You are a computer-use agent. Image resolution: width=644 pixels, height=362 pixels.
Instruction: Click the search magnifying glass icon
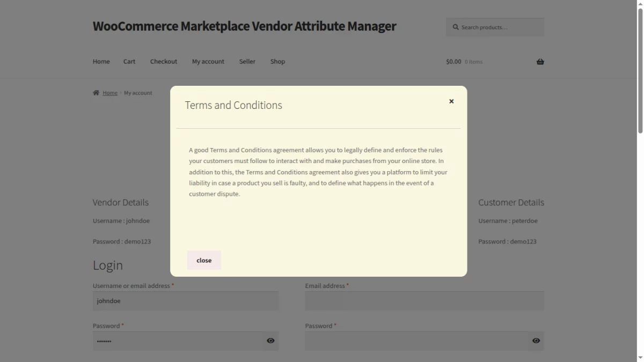[x=455, y=27]
